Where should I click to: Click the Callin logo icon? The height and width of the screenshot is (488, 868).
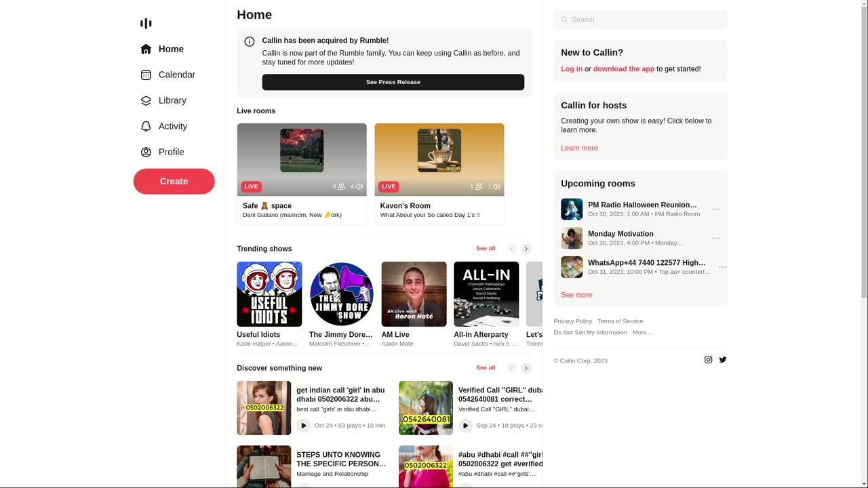pyautogui.click(x=146, y=24)
